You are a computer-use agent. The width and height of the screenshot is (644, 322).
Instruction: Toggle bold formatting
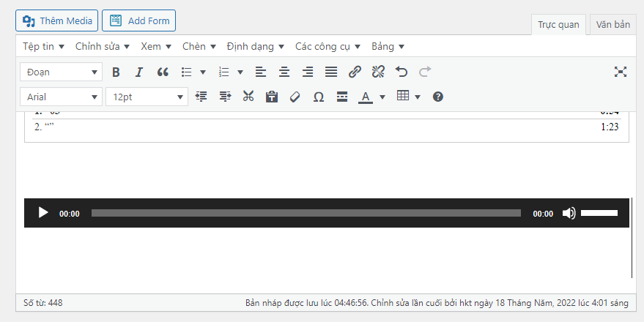point(116,72)
